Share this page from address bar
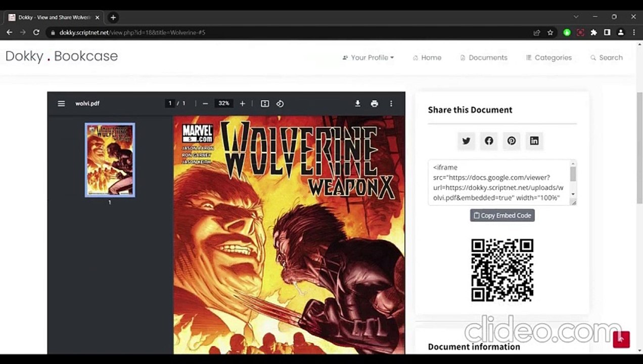643x364 pixels. pos(537,32)
